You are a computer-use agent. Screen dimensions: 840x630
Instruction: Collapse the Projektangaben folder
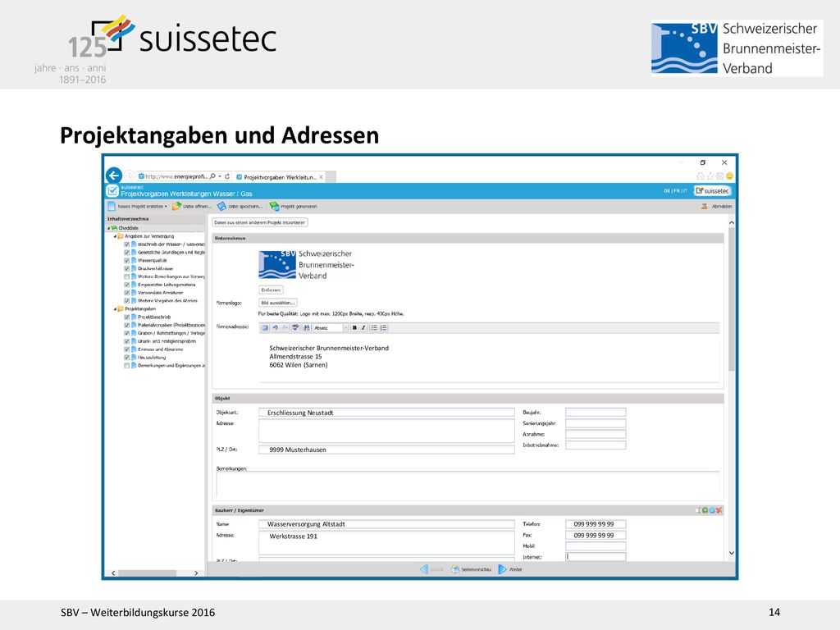pyautogui.click(x=115, y=309)
